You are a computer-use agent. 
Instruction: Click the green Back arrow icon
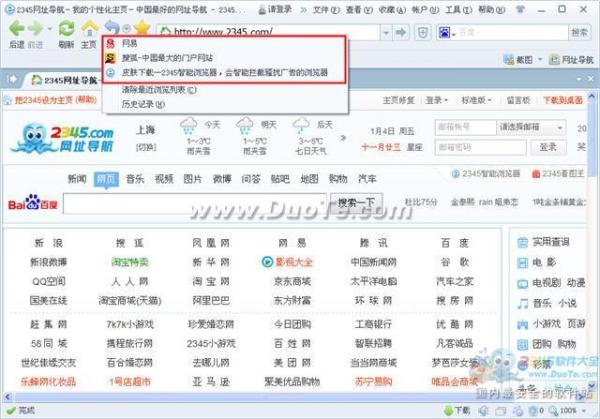point(16,29)
